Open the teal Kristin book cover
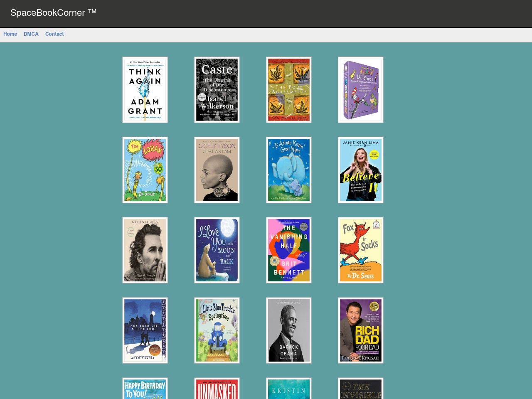This screenshot has width=532, height=399. pos(289,389)
